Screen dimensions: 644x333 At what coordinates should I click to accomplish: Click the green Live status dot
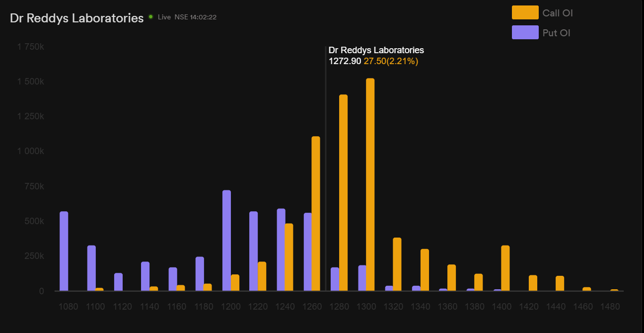[x=150, y=17]
